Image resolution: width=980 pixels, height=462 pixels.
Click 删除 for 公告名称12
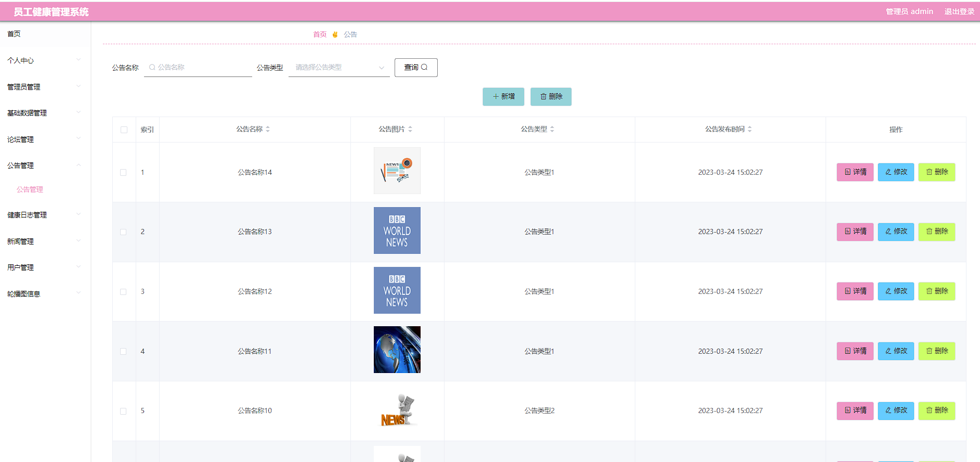tap(937, 291)
